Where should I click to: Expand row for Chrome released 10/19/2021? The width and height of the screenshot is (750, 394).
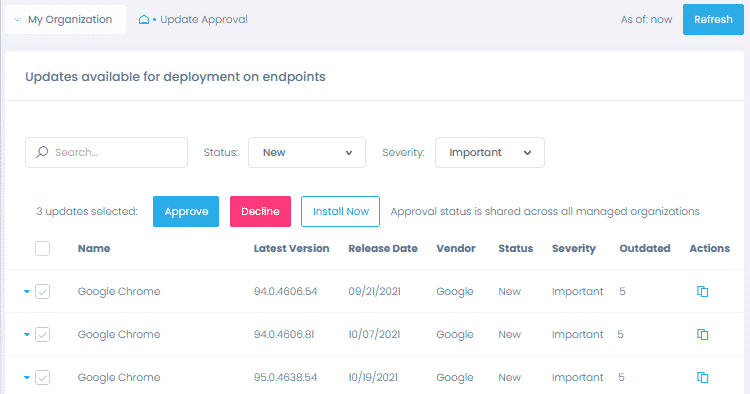[27, 377]
